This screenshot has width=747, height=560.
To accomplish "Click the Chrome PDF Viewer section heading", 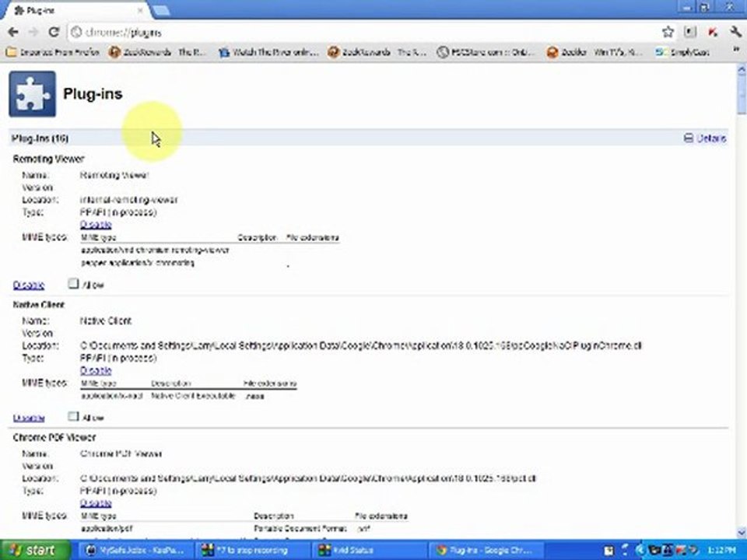I will 54,437.
